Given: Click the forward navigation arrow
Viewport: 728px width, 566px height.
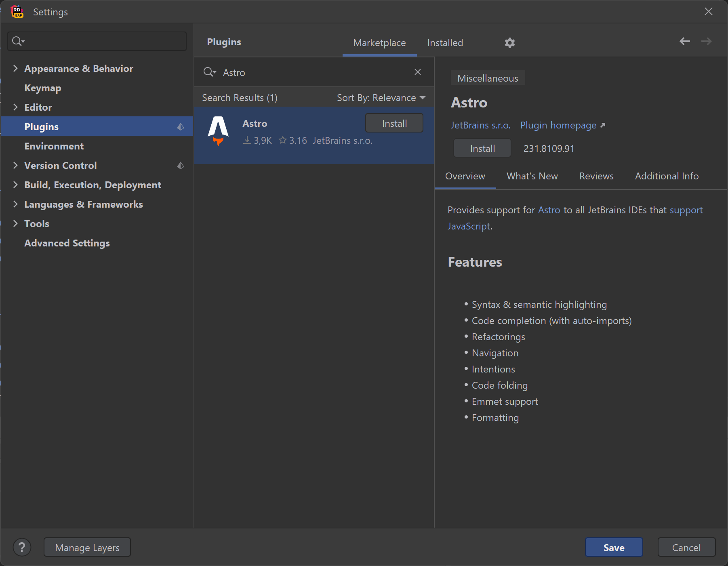Looking at the screenshot, I should (x=706, y=41).
